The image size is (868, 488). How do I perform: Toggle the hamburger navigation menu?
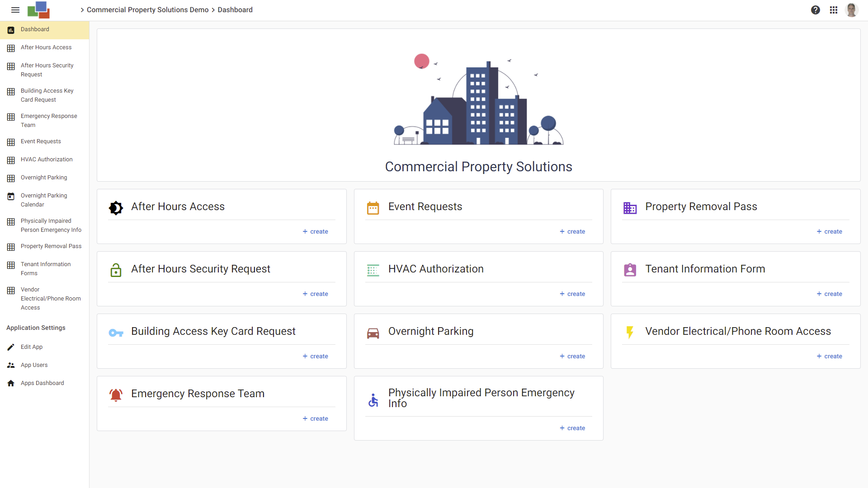(x=15, y=10)
